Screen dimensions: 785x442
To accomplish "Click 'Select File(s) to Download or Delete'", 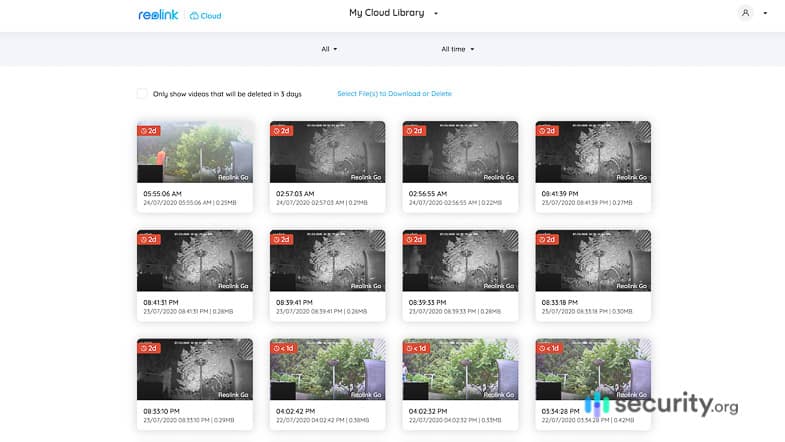I will coord(394,94).
